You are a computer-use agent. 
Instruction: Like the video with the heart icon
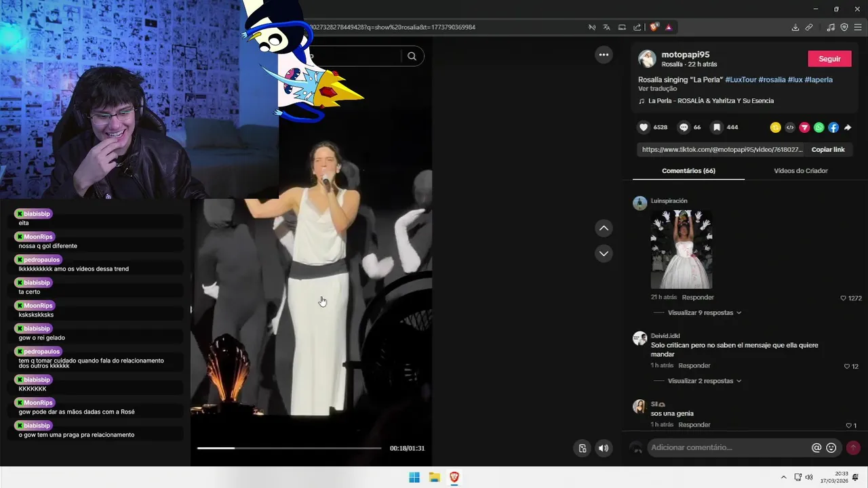click(x=644, y=127)
